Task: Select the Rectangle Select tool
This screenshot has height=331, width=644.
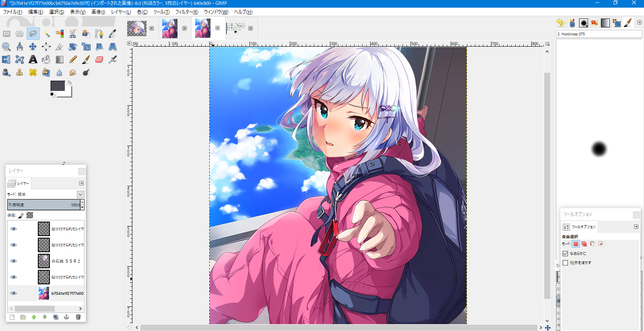Action: pos(6,34)
